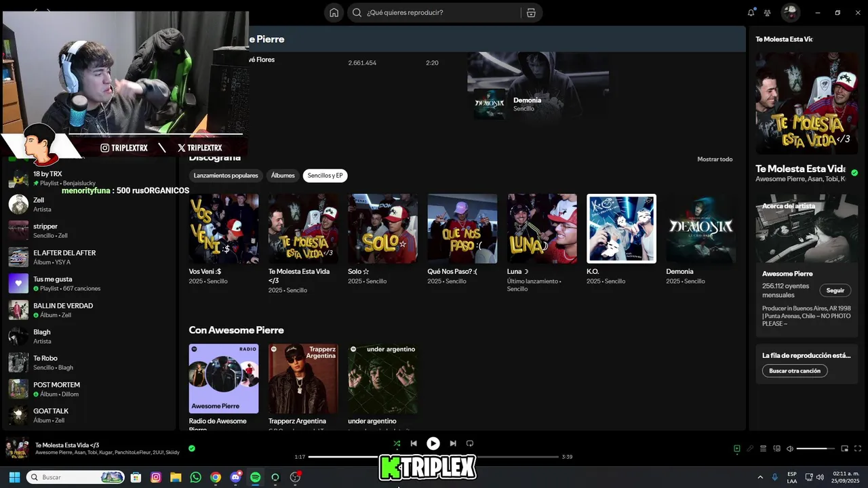This screenshot has height=488, width=868.
Task: Skip to previous track
Action: 414,443
